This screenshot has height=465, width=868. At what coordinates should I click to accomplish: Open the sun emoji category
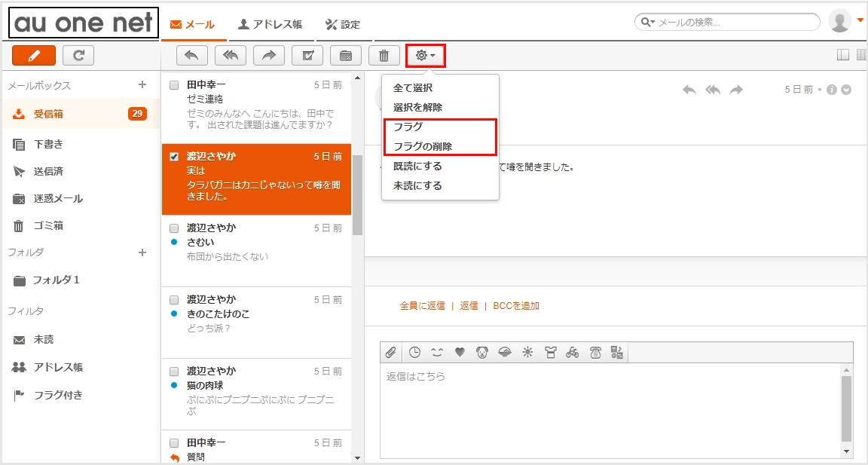(x=527, y=352)
